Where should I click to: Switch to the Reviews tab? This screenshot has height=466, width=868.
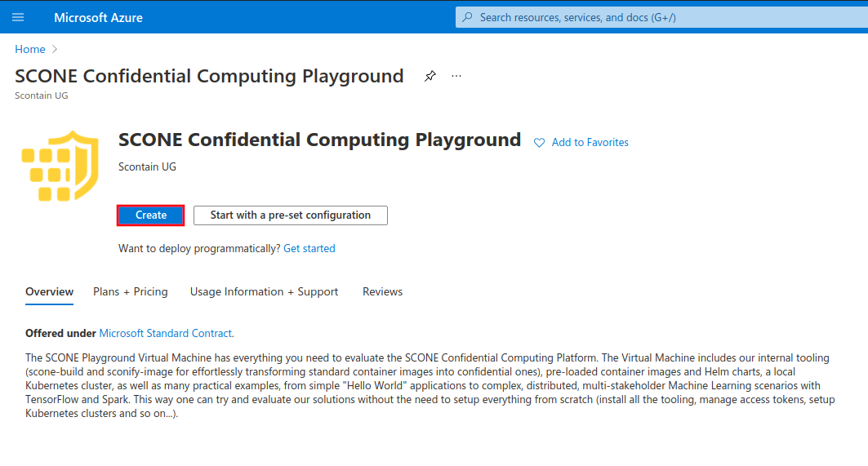coord(382,291)
